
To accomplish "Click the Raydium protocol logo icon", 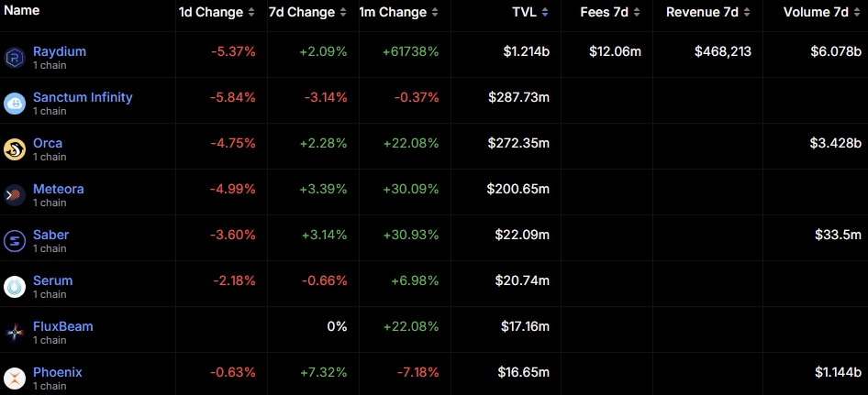I will (15, 57).
